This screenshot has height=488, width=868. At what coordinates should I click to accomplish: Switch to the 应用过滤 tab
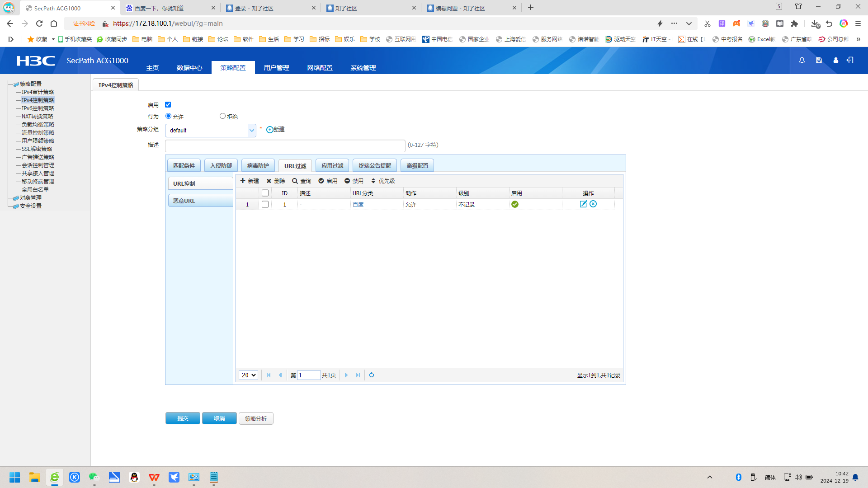[x=332, y=166]
